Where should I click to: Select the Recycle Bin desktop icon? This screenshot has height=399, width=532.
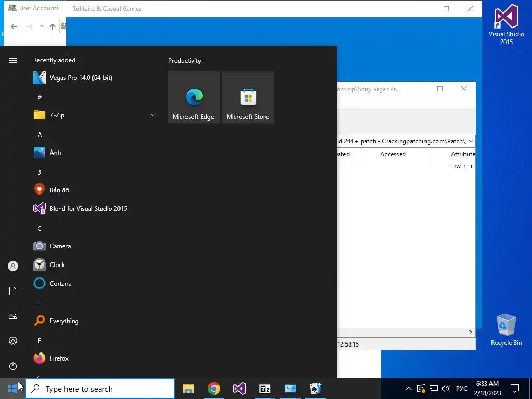(506, 330)
